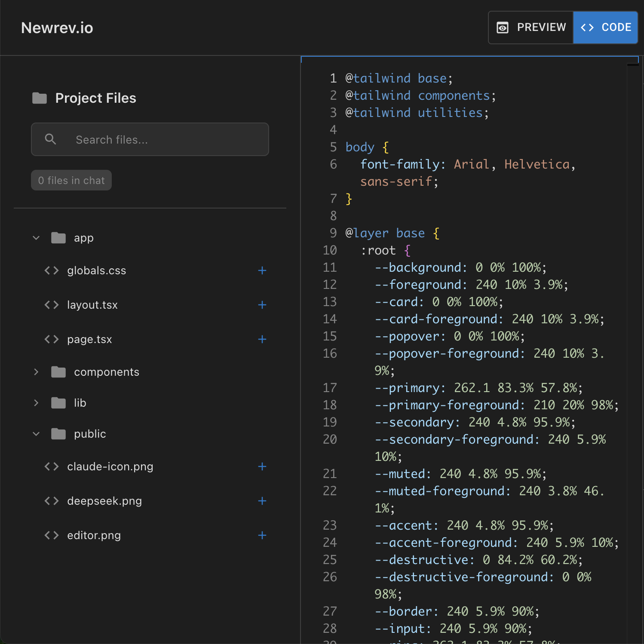Viewport: 644px width, 644px height.
Task: Select the public folder label
Action: (90, 434)
